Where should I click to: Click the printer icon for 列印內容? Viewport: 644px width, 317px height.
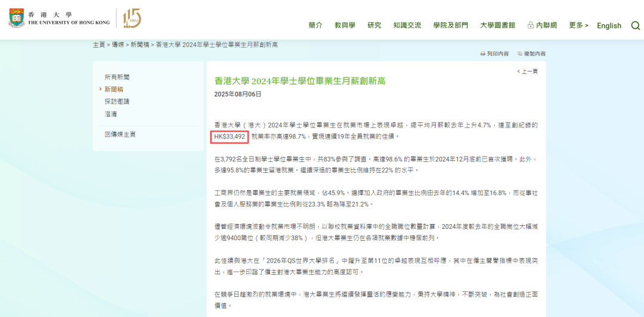click(x=483, y=54)
